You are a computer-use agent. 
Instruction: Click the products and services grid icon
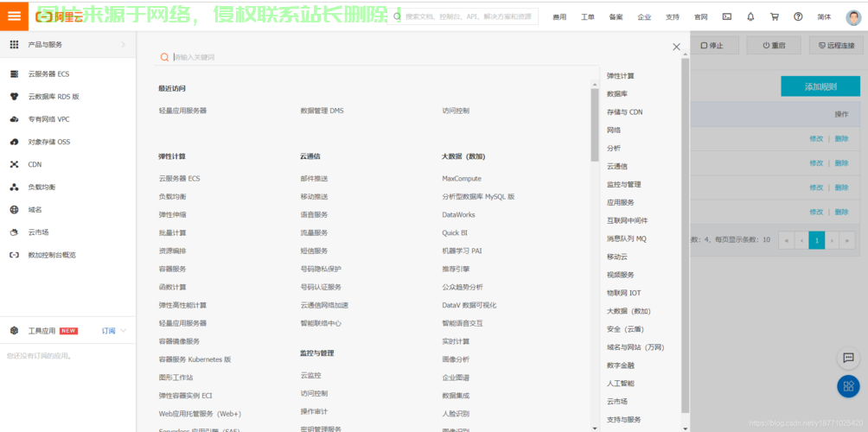pos(15,44)
